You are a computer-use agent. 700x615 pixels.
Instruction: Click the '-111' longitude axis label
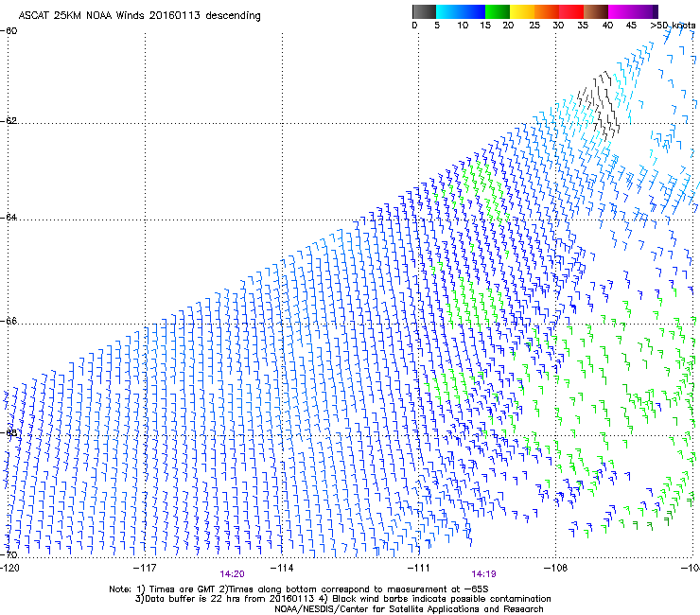pyautogui.click(x=419, y=568)
